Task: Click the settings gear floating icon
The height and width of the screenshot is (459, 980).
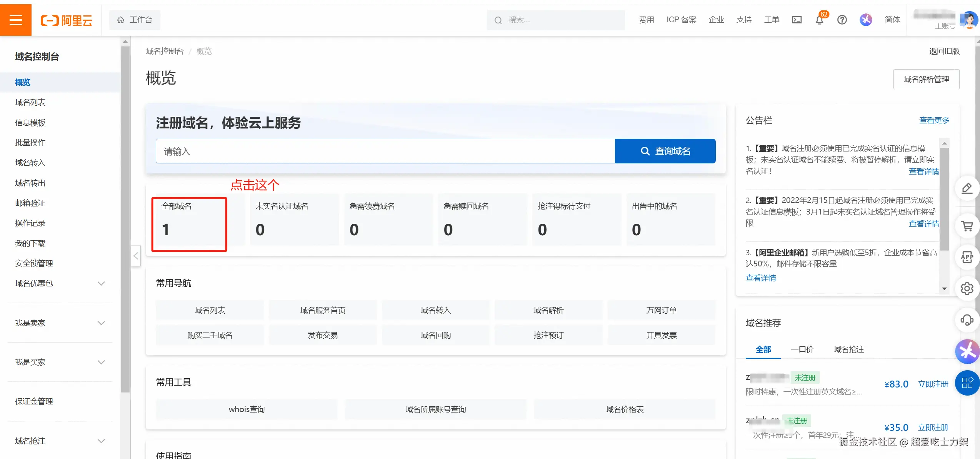Action: [967, 288]
